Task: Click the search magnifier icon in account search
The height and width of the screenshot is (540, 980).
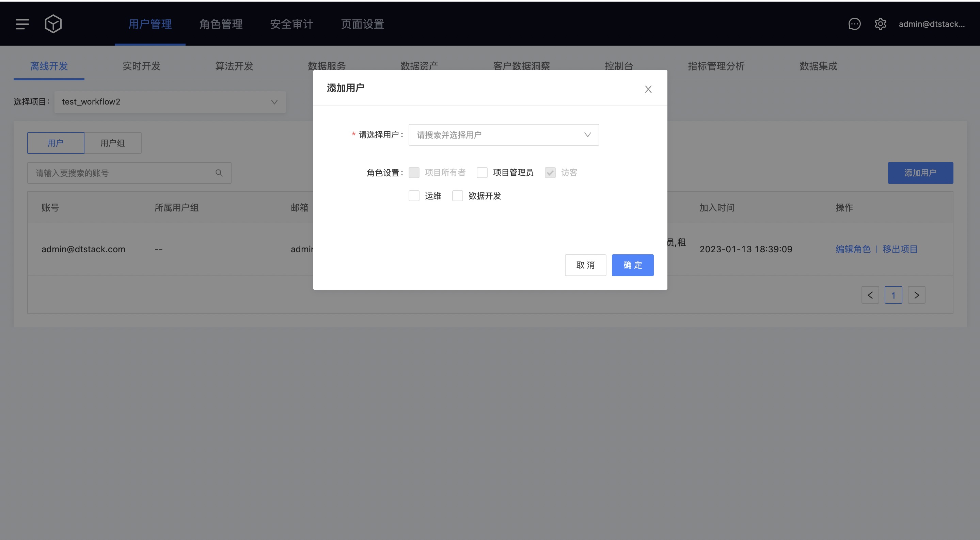Action: coord(219,173)
